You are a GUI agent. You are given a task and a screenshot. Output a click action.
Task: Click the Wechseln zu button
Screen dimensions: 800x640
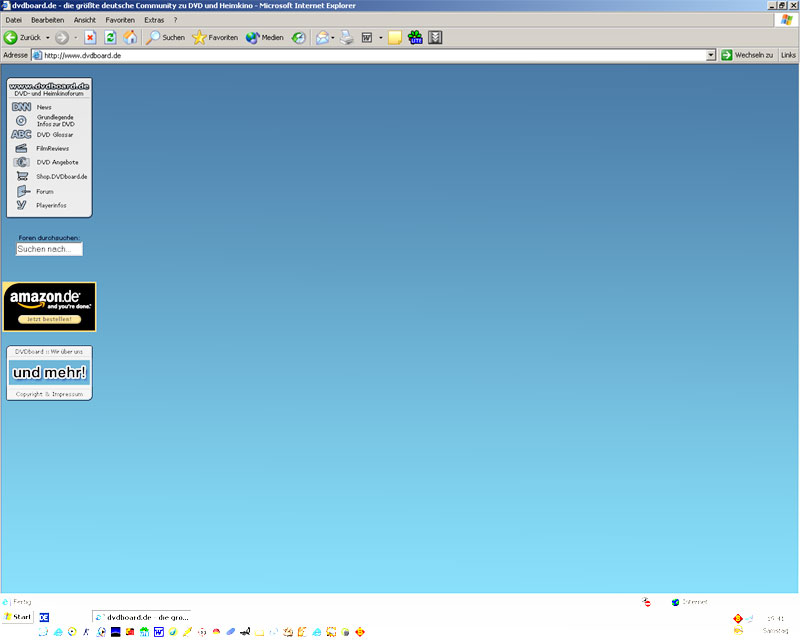(747, 55)
